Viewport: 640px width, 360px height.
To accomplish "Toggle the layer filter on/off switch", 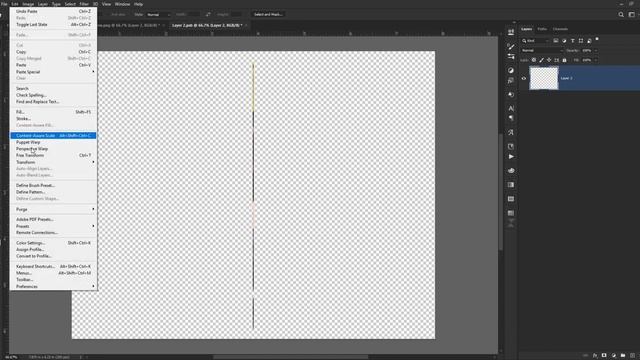I will pos(597,39).
